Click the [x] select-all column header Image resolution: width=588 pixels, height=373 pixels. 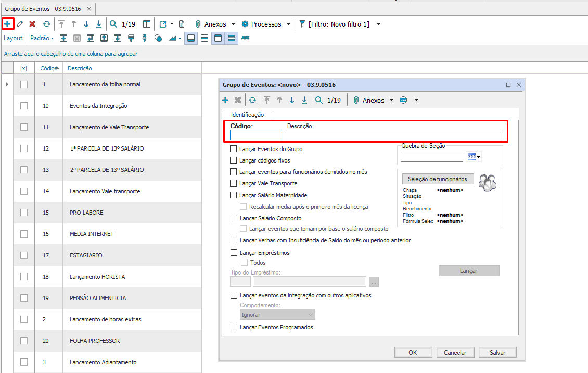(x=23, y=68)
